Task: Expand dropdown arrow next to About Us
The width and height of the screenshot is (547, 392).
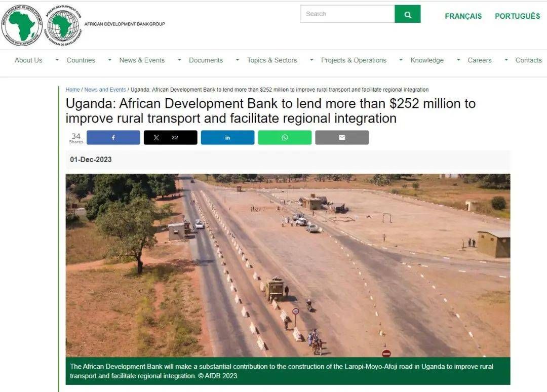Action: pos(57,60)
